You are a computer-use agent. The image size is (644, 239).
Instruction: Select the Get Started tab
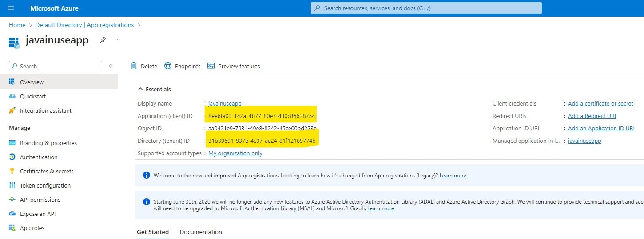(153, 232)
